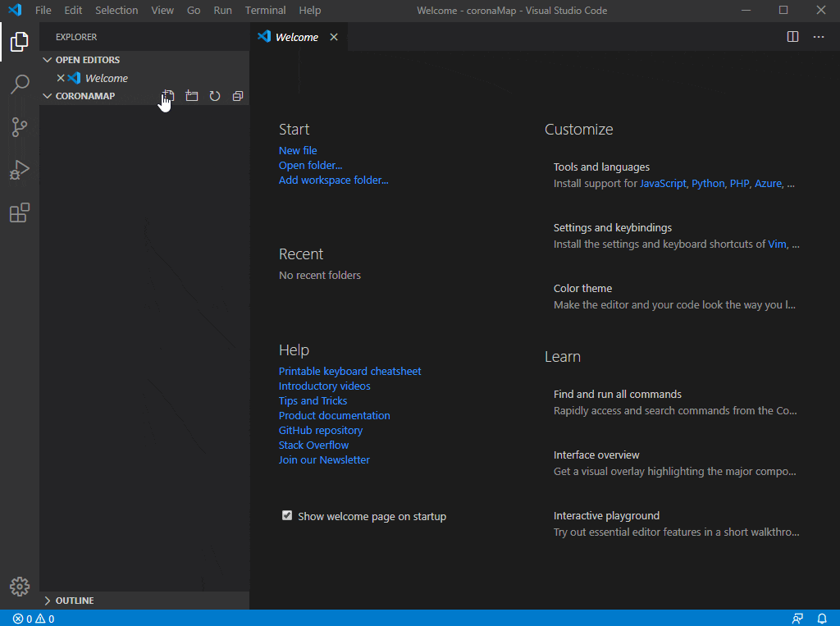Install Vim keybindings link
This screenshot has width=840, height=626.
tap(777, 244)
